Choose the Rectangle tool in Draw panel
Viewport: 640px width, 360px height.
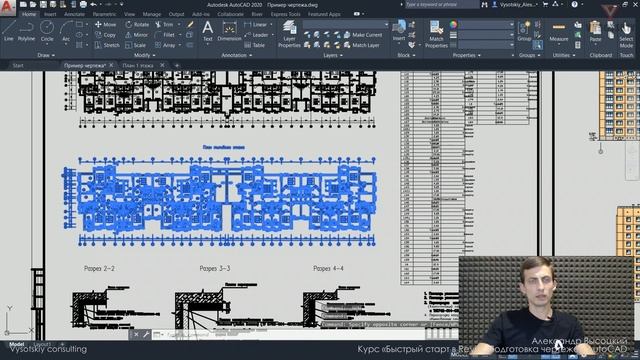pos(79,24)
